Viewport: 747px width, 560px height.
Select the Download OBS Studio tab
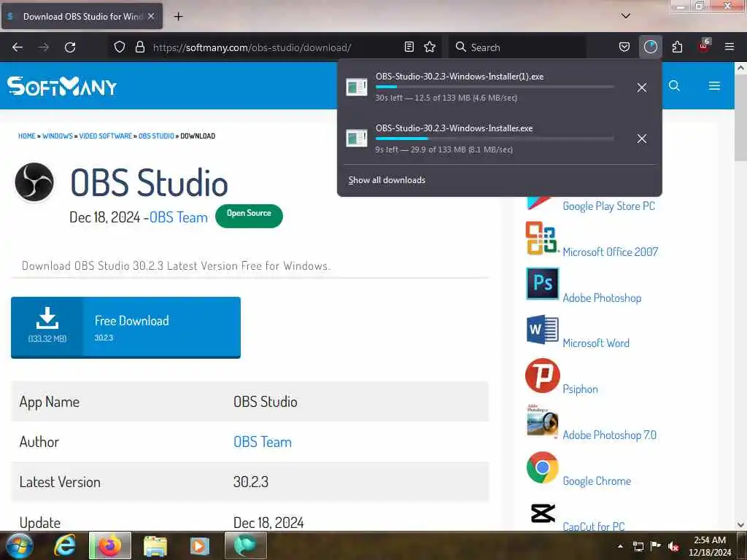coord(82,16)
